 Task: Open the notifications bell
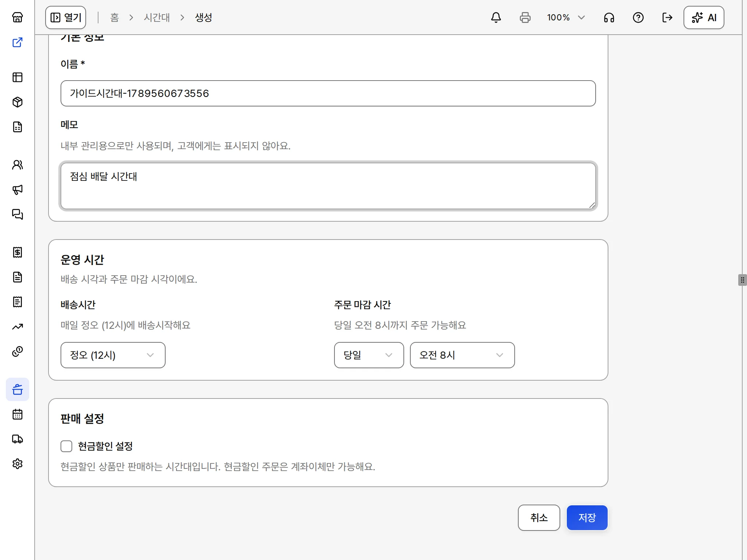[496, 17]
